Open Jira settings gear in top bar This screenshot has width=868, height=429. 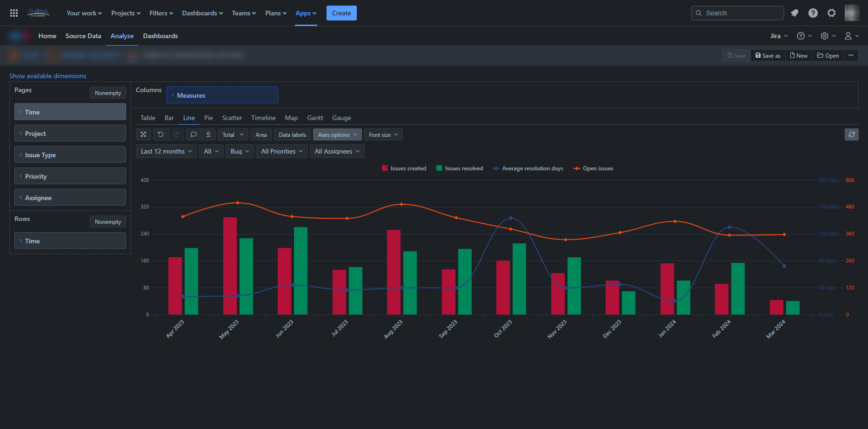[x=832, y=13]
